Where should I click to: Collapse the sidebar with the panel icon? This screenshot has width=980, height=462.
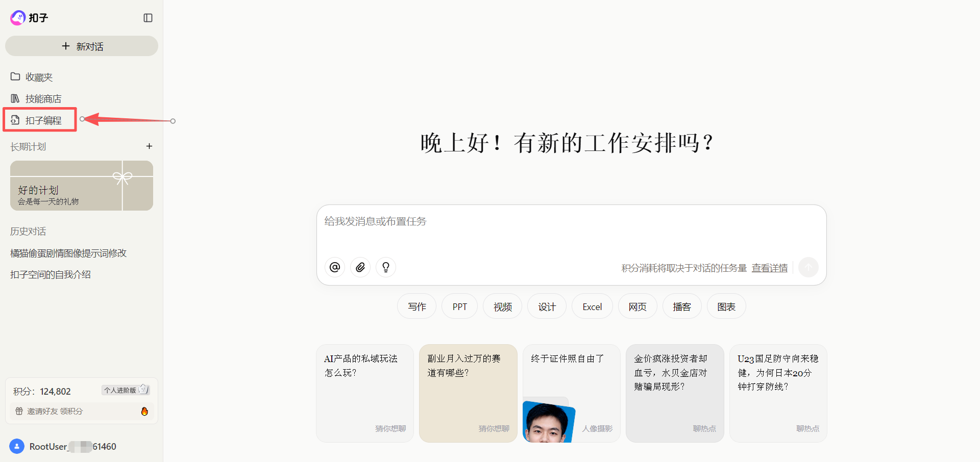click(148, 17)
